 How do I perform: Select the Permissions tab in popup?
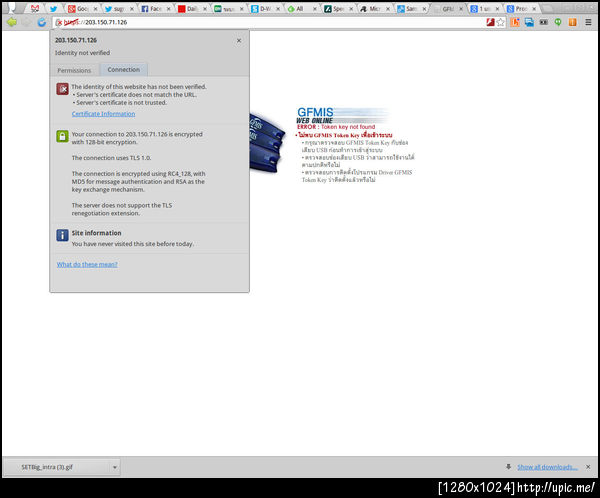74,70
